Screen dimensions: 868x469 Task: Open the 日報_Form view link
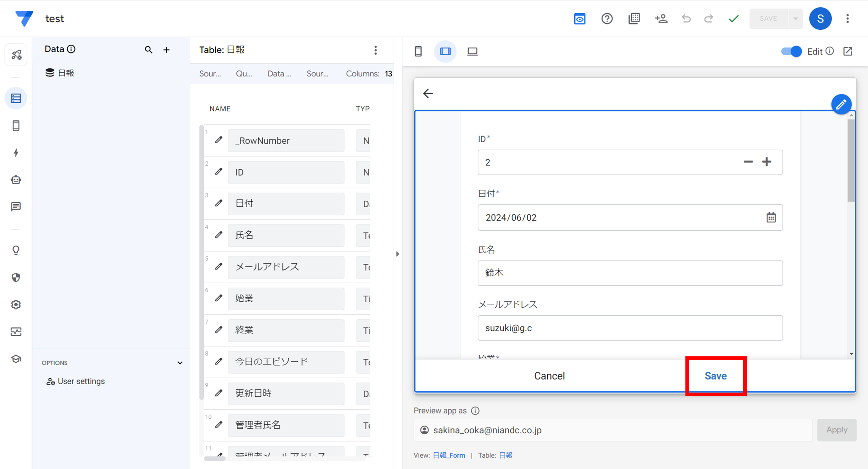449,455
